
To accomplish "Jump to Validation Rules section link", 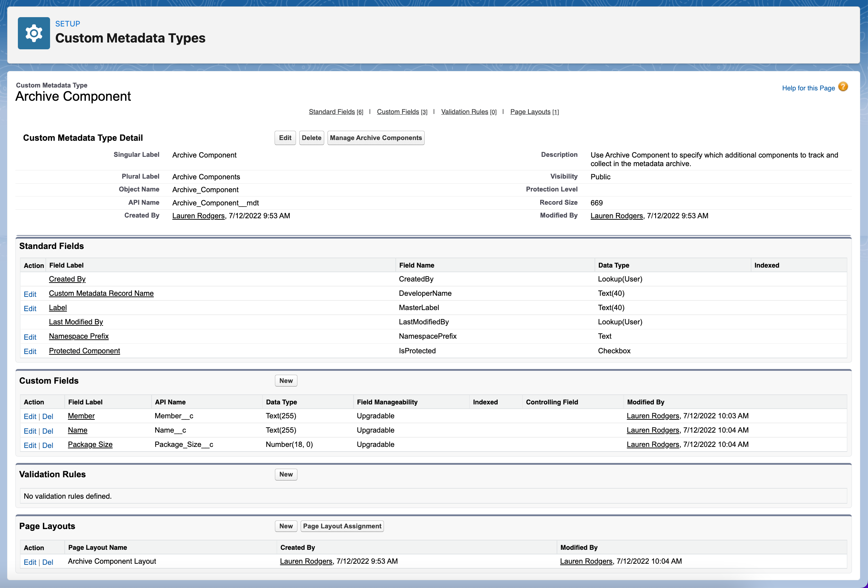I will [465, 111].
